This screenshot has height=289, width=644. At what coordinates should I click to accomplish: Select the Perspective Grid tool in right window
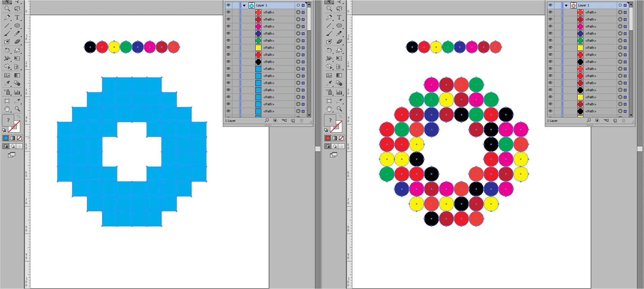(x=339, y=67)
